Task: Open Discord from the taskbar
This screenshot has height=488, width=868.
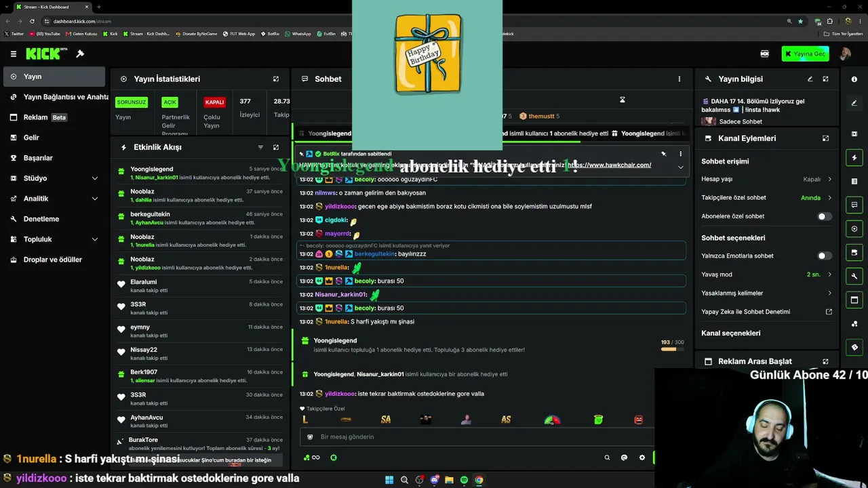Action: tap(434, 480)
